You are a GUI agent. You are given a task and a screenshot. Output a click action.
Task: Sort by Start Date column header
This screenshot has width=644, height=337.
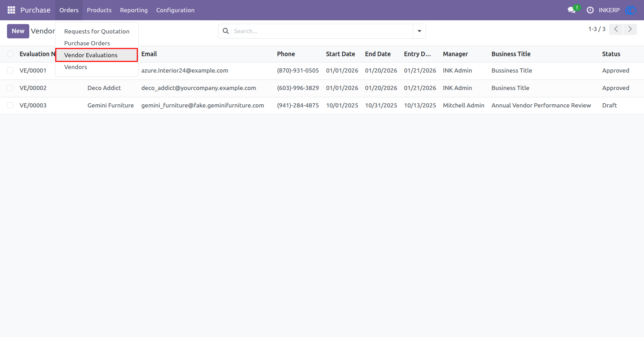point(340,54)
